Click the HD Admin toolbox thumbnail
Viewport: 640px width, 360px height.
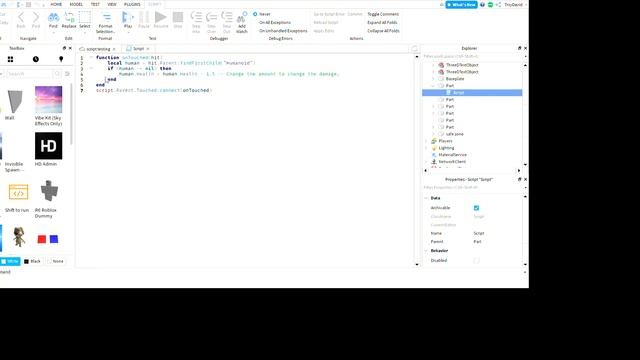point(49,146)
